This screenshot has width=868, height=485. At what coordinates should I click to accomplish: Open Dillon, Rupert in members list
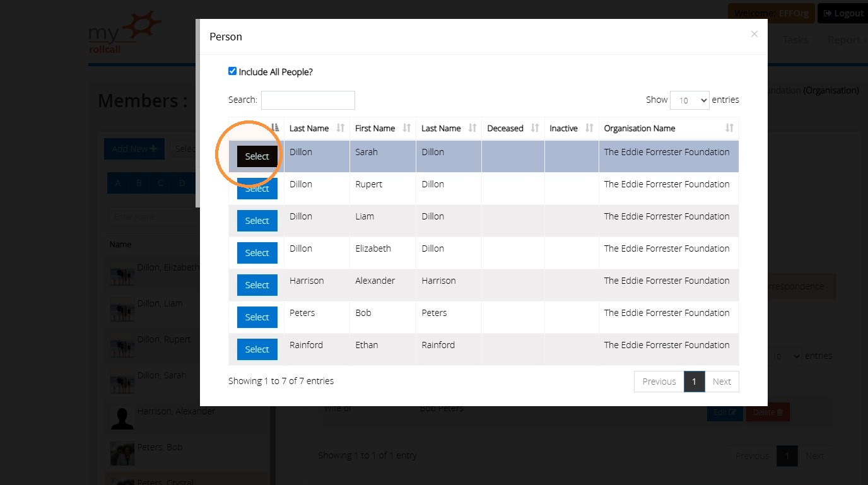click(164, 339)
